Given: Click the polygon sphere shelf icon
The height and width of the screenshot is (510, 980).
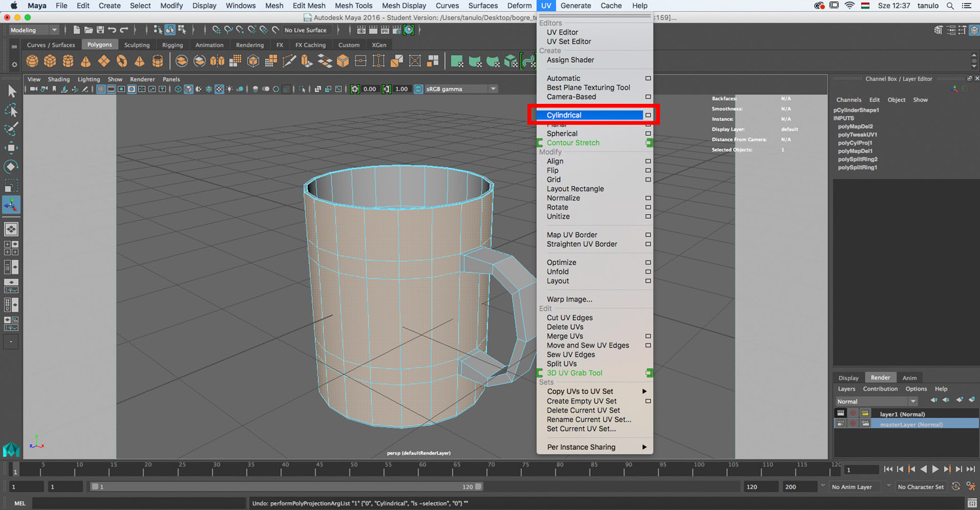Looking at the screenshot, I should pos(32,61).
